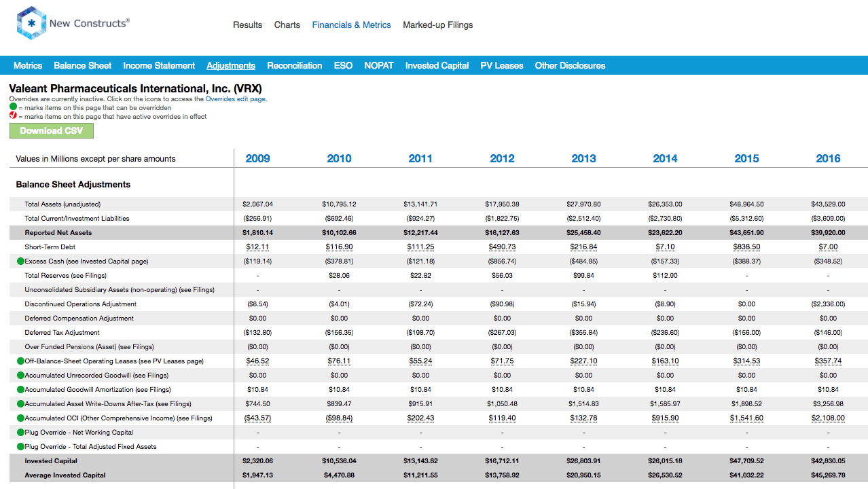Click 2012 Short-Term Debt value $490.73
This screenshot has height=489, width=868.
click(x=502, y=247)
